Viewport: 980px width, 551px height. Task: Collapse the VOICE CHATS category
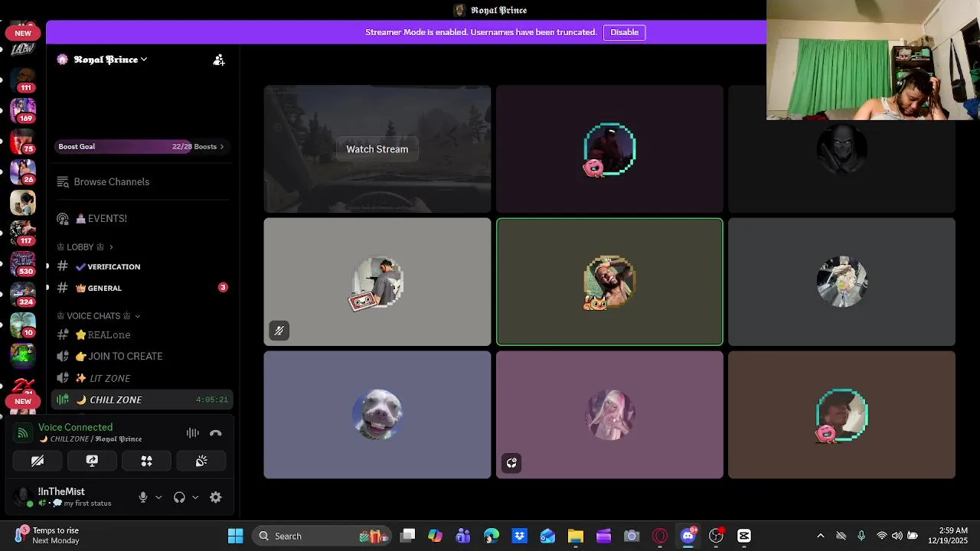[x=99, y=316]
